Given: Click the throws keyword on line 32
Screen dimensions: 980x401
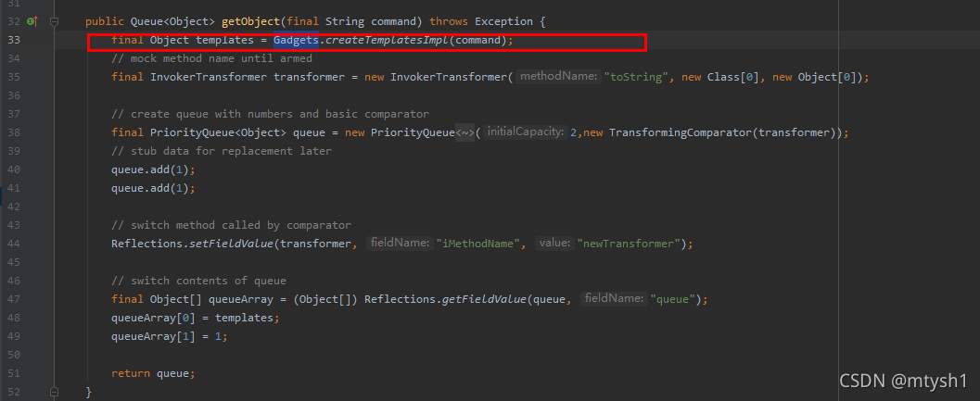Looking at the screenshot, I should coord(449,22).
